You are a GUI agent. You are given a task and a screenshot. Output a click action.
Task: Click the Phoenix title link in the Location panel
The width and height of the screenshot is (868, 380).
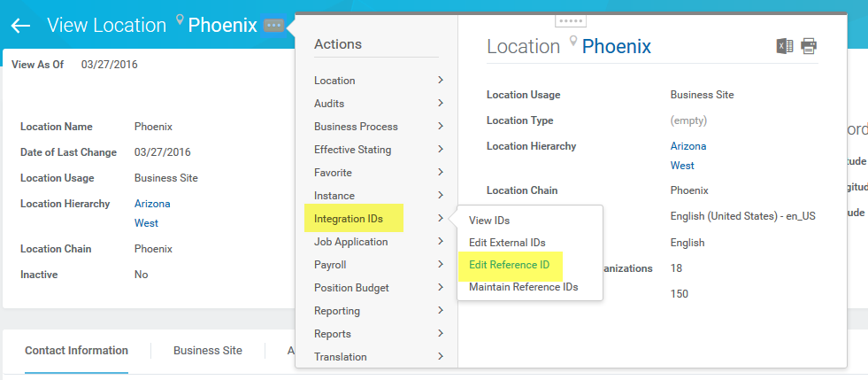(x=616, y=47)
